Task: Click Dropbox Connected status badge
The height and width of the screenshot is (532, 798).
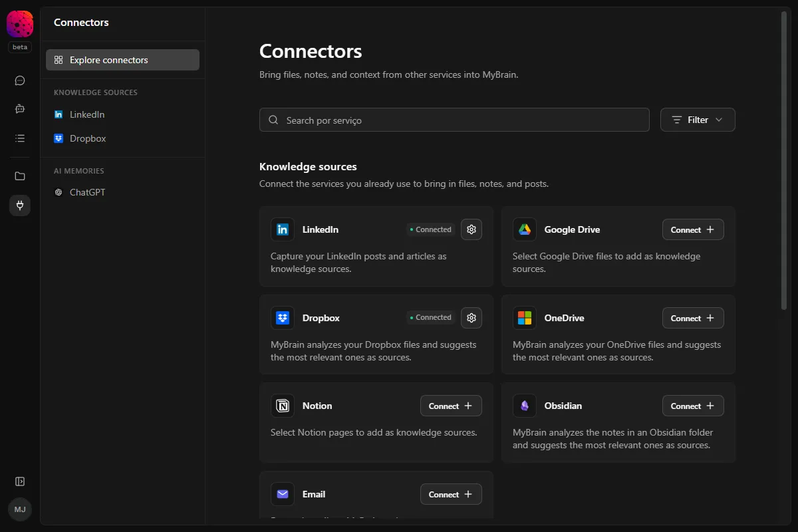Action: pos(431,318)
